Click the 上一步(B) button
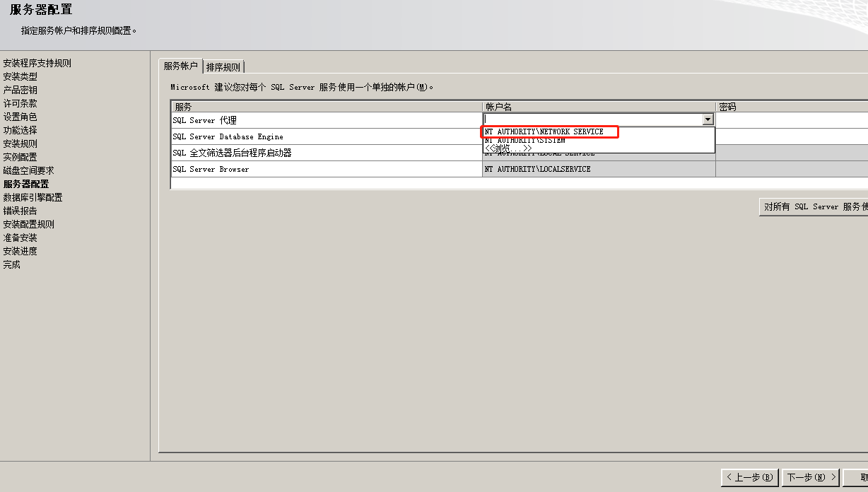 tap(751, 477)
